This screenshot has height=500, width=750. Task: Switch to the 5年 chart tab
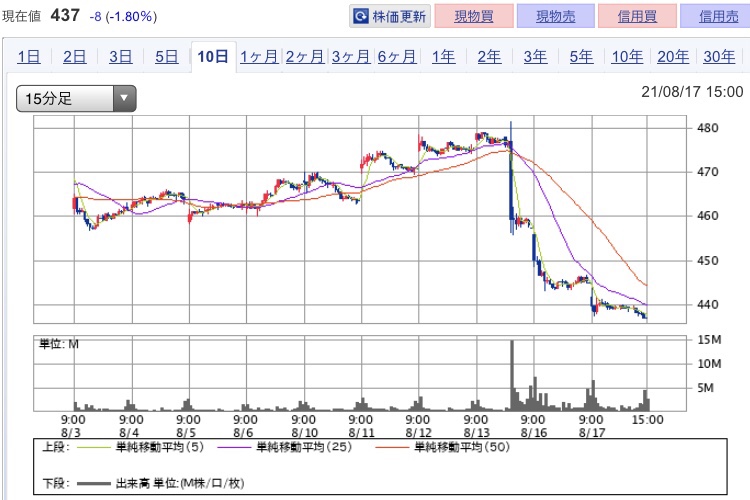pos(581,57)
